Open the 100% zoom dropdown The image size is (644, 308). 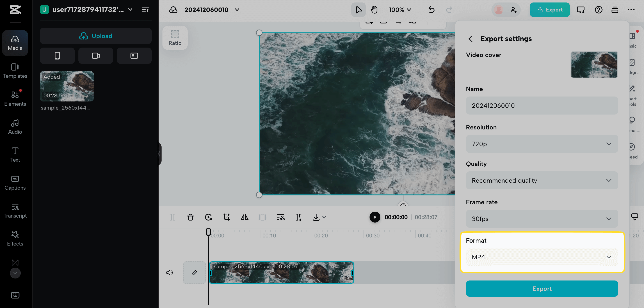[400, 10]
